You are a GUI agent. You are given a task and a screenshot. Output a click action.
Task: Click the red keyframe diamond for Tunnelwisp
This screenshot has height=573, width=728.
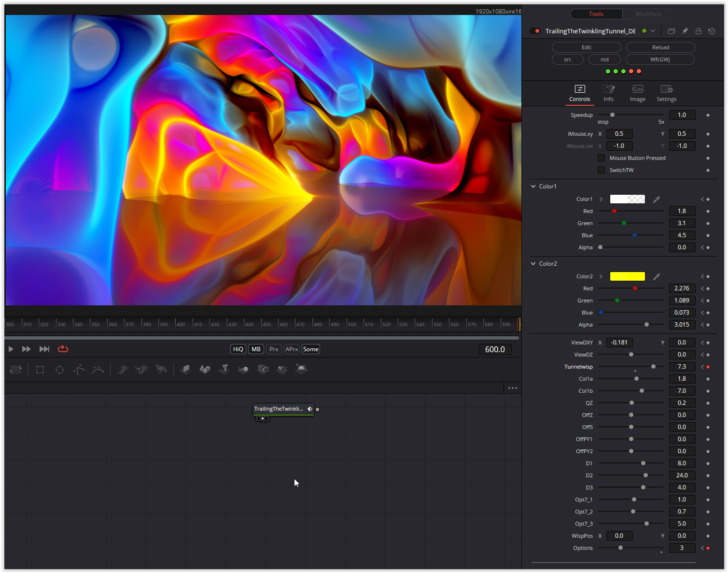coord(708,367)
